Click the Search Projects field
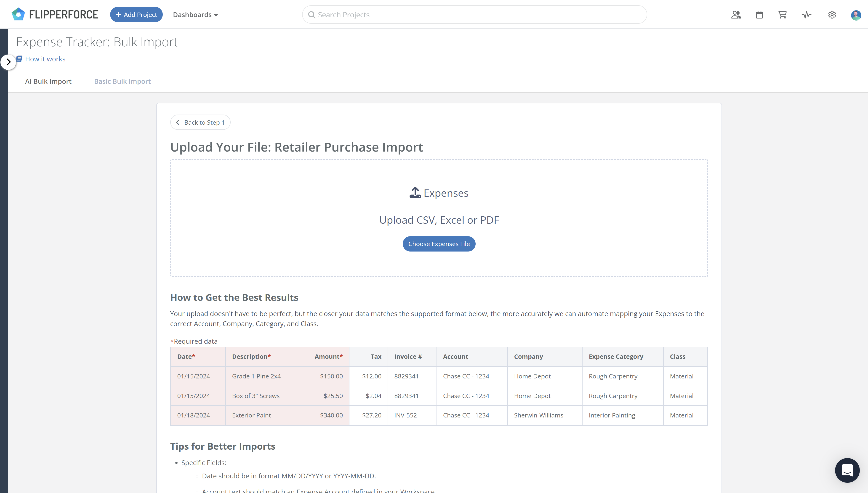Screen dimensions: 868x493 pos(407,15)
